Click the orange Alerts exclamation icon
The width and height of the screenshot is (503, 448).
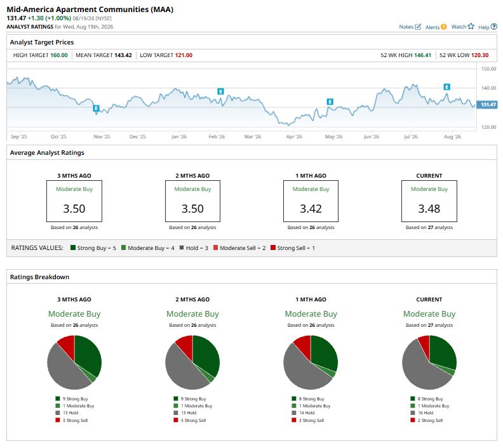click(x=444, y=27)
